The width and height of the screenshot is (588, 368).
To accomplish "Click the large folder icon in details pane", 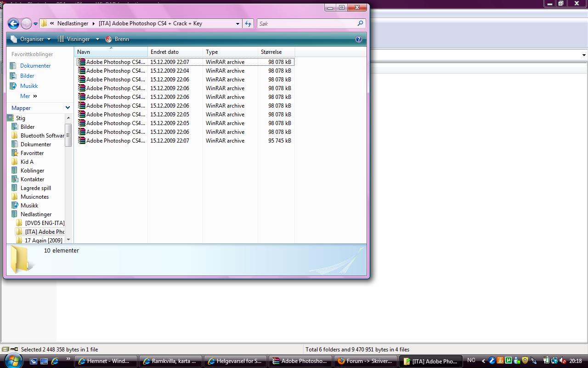I will pos(22,259).
